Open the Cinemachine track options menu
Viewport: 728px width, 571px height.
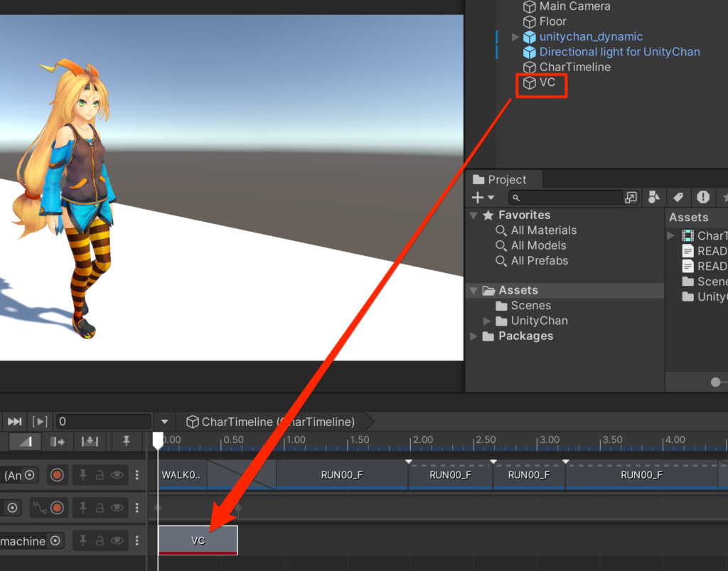tap(137, 541)
